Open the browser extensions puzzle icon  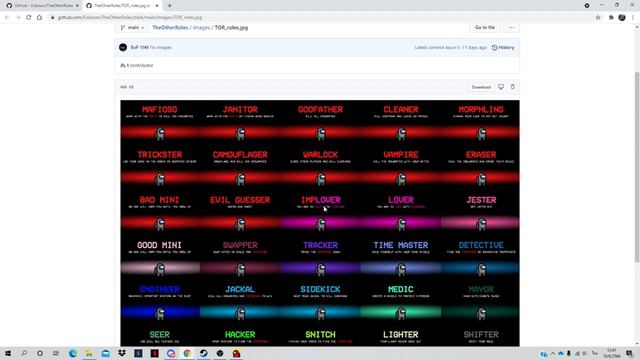click(x=611, y=18)
